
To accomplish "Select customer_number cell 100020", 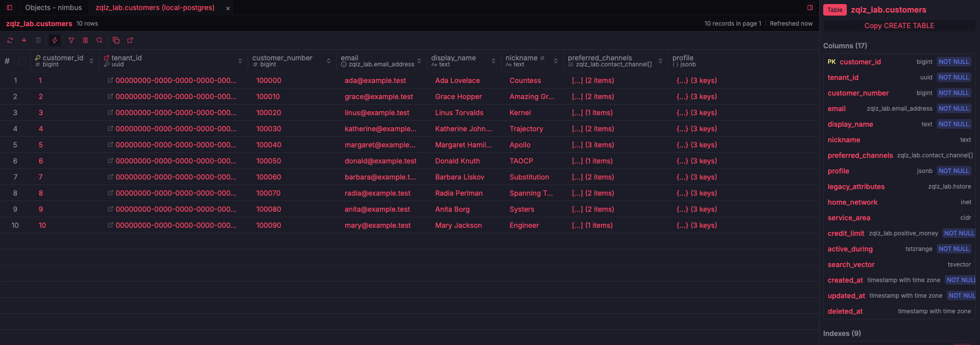I will pos(269,113).
